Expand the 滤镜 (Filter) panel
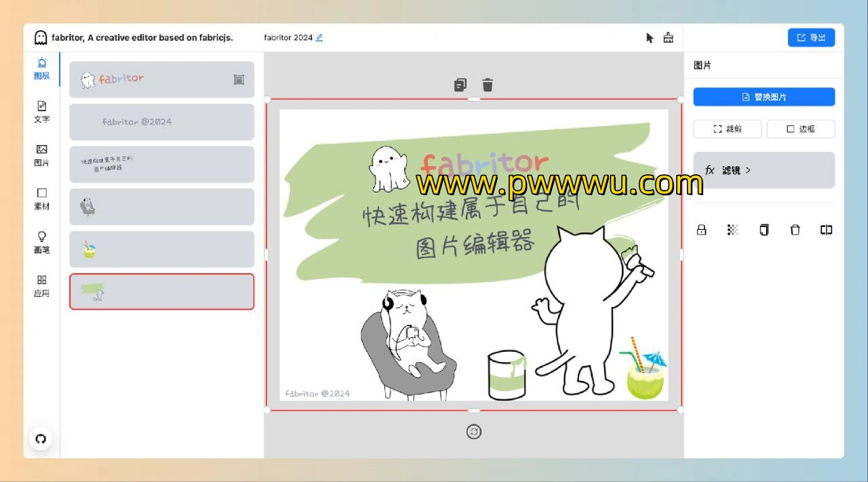The width and height of the screenshot is (868, 482). tap(764, 170)
